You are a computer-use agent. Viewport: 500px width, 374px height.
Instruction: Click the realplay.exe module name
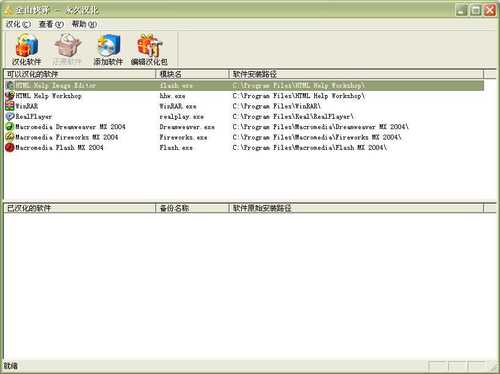point(181,116)
